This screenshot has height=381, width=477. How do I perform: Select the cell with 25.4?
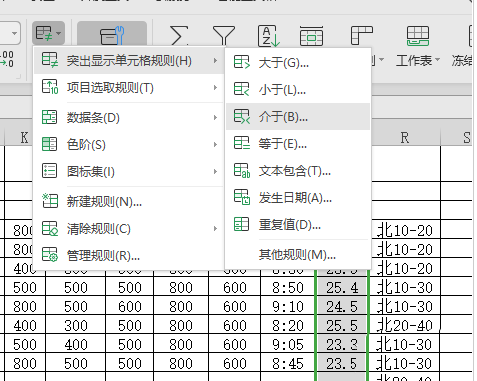point(342,287)
